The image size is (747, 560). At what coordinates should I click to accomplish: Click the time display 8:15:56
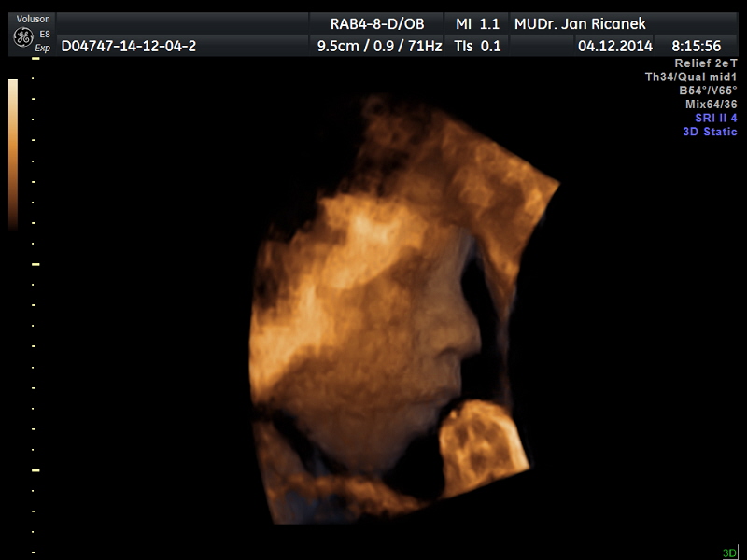point(700,46)
